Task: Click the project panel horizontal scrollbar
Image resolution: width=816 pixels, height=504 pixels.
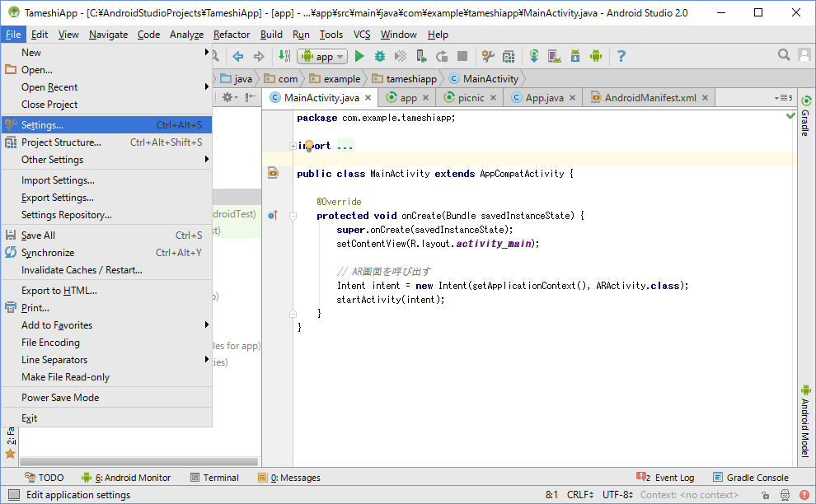Action: tap(138, 462)
